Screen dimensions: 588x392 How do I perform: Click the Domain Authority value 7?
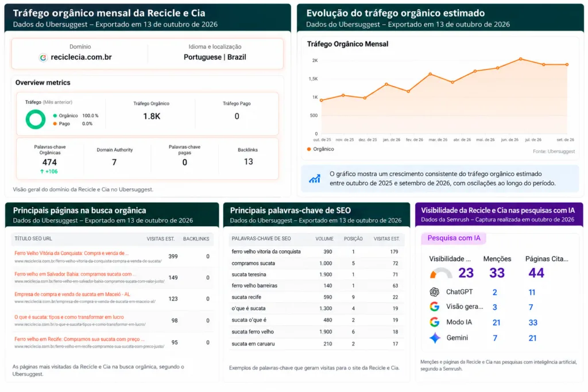[x=114, y=162]
